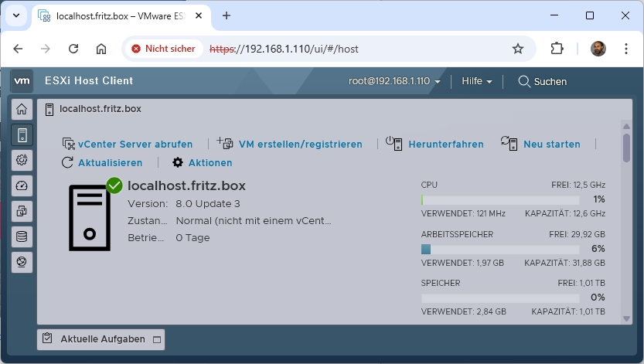Click the VMware vm logo
Screen dimensions: 644x364
(22, 80)
